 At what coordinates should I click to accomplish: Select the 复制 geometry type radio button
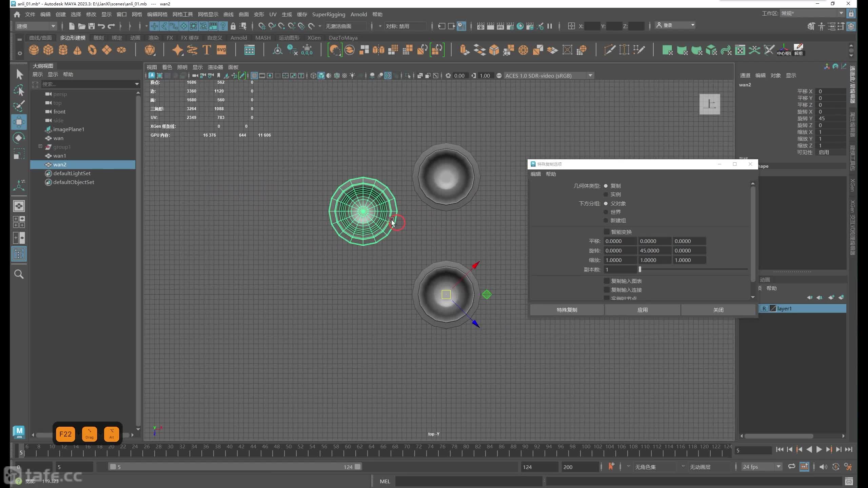(606, 186)
